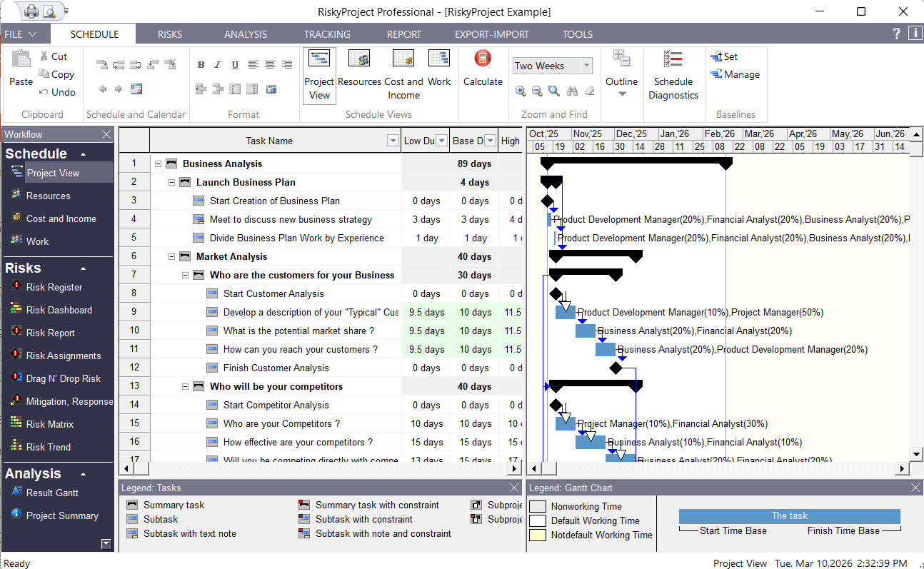Screen dimensions: 924x569
Task: Toggle italic formatting for task text
Action: [217, 64]
